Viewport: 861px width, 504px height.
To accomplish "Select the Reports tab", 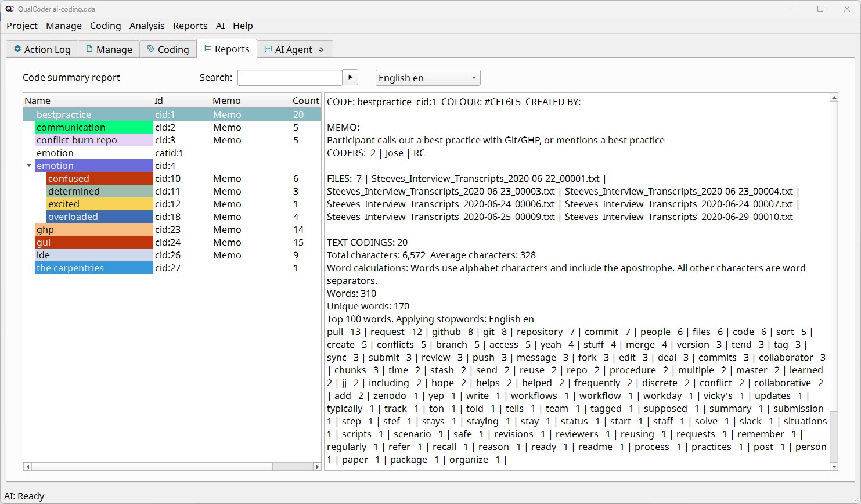I will click(226, 49).
